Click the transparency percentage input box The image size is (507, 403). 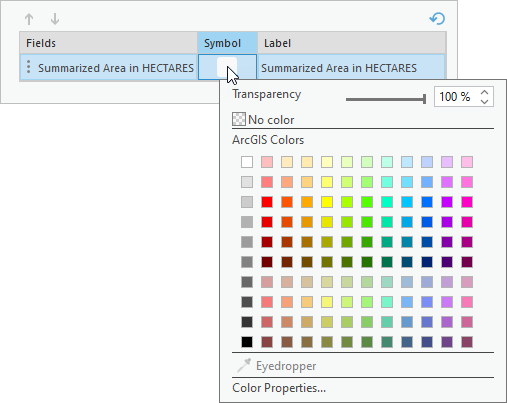pos(456,97)
